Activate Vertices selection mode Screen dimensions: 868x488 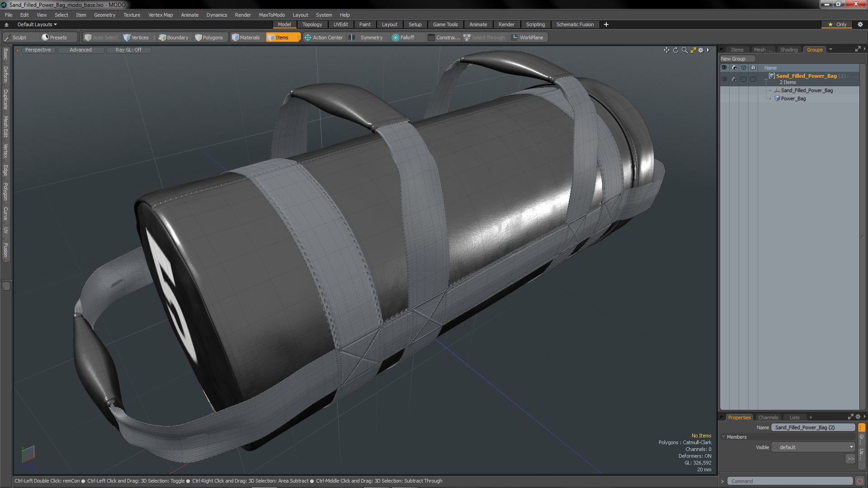click(x=136, y=38)
